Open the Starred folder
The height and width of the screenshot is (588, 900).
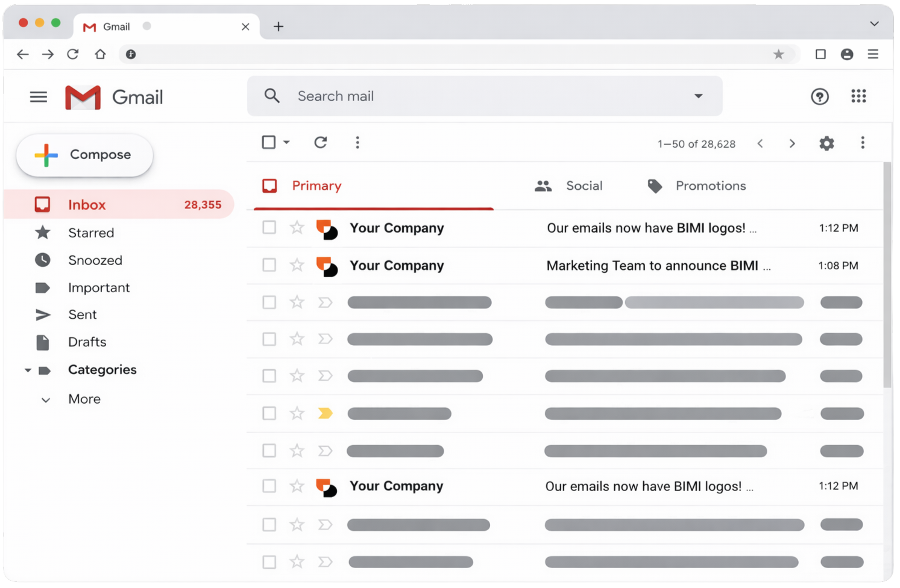pos(90,233)
